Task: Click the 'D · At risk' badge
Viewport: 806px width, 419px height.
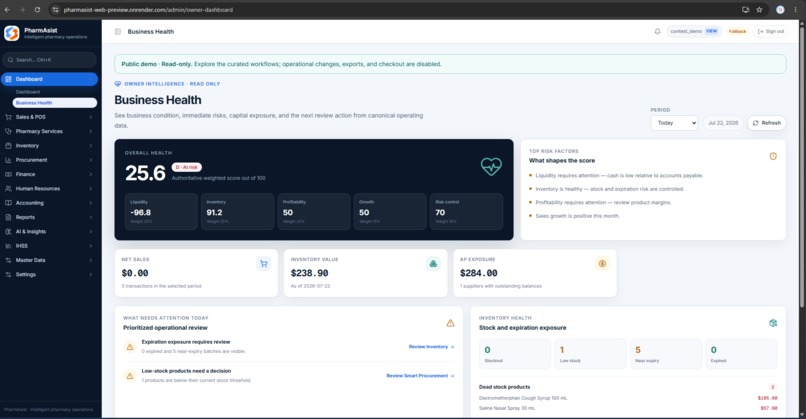Action: click(187, 167)
